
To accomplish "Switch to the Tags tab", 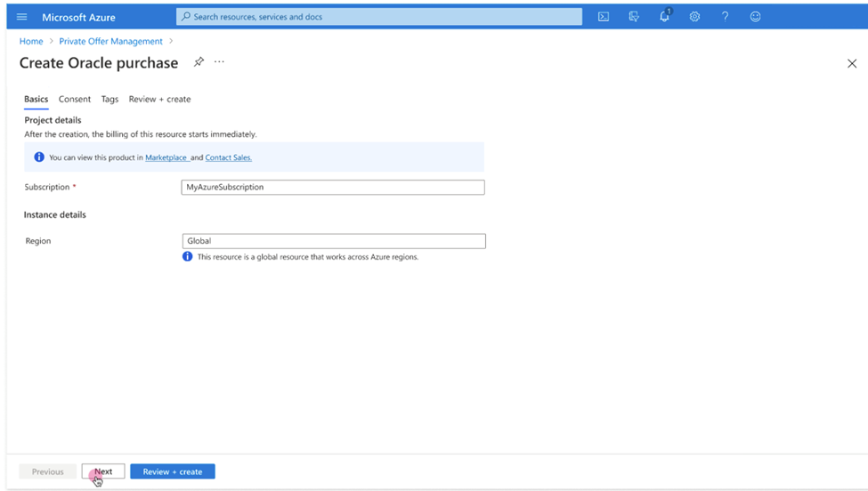I will 110,99.
